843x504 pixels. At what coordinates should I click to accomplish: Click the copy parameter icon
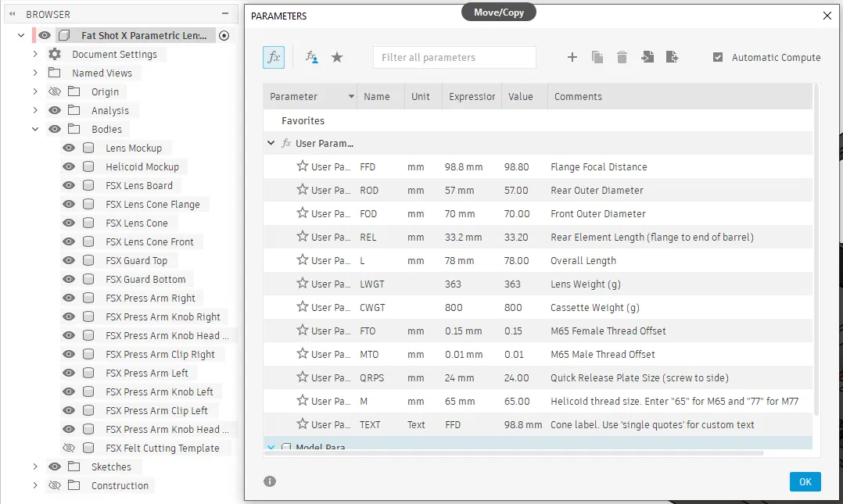pos(597,58)
